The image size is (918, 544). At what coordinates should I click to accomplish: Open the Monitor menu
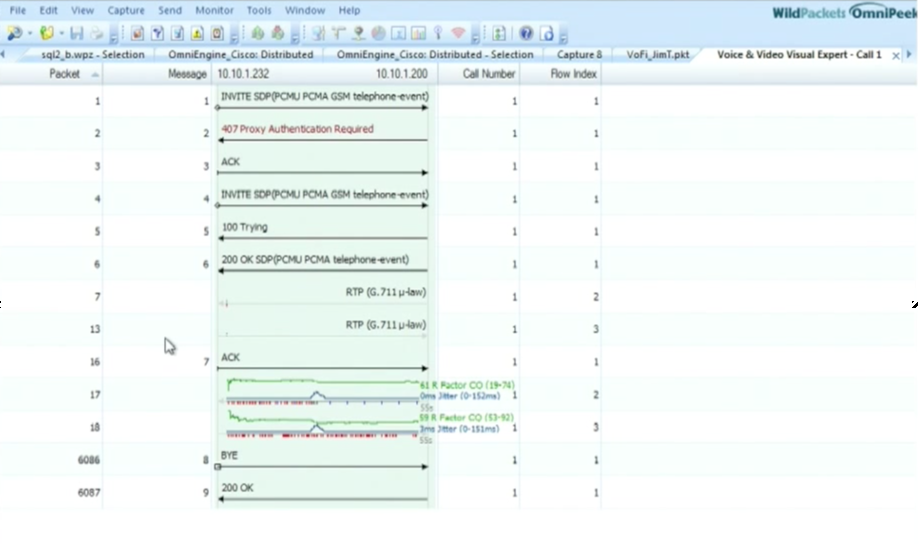click(214, 11)
